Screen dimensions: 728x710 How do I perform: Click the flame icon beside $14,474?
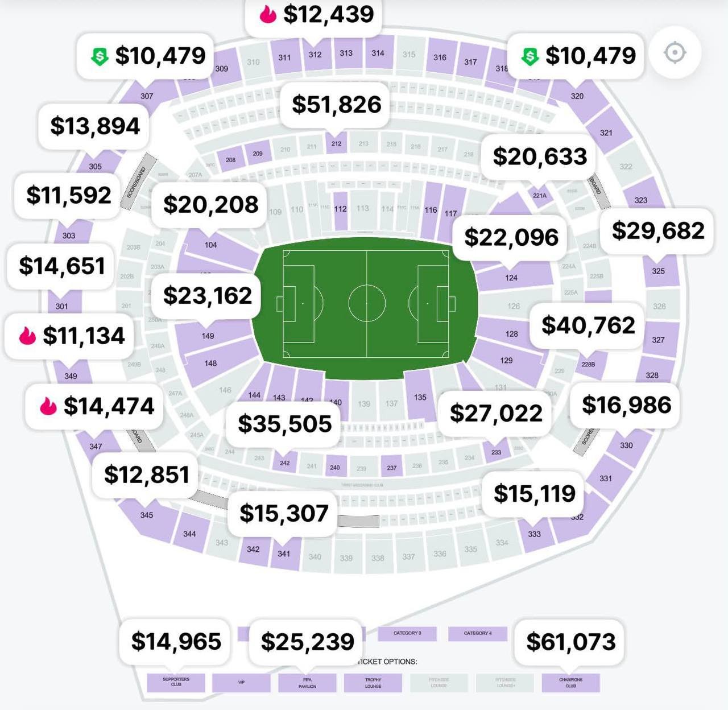coord(48,406)
